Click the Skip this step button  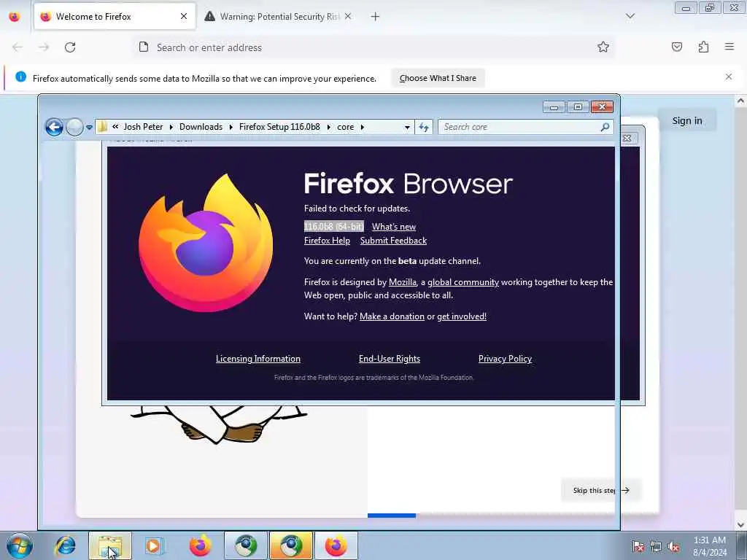(601, 490)
